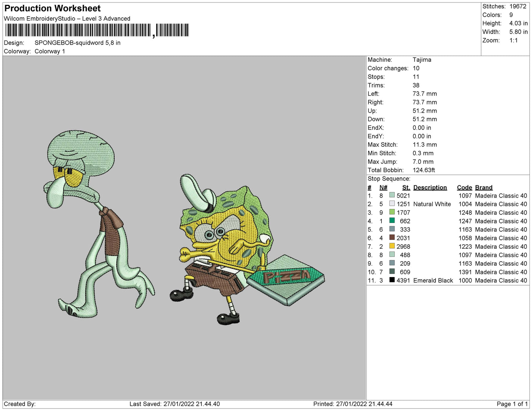Click the stitch count 4391

click(403, 280)
